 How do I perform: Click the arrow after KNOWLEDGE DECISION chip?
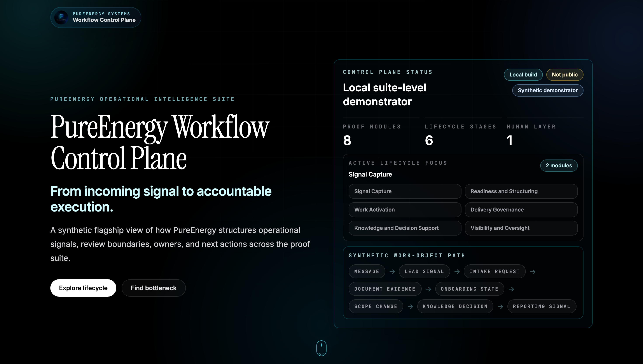500,307
